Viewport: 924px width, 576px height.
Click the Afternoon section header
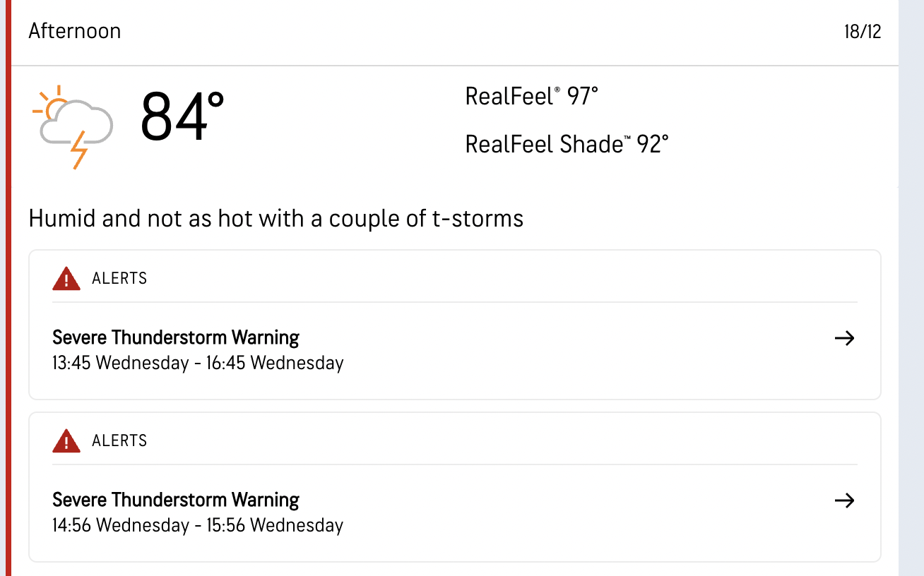point(75,31)
